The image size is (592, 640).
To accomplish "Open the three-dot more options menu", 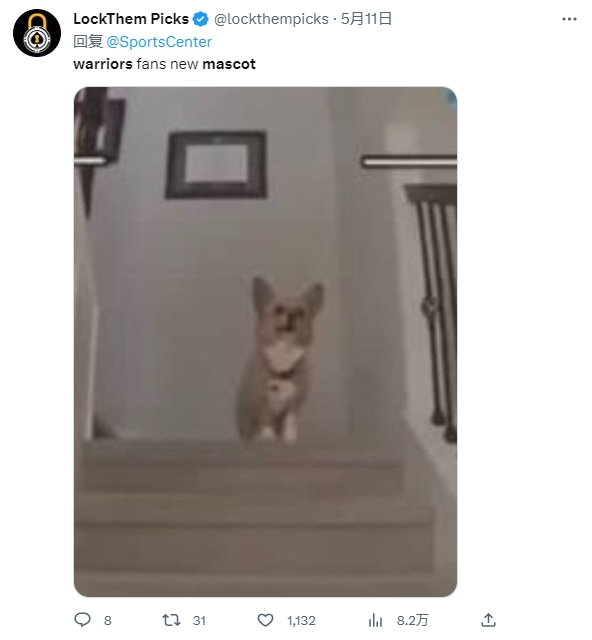I will tap(569, 19).
